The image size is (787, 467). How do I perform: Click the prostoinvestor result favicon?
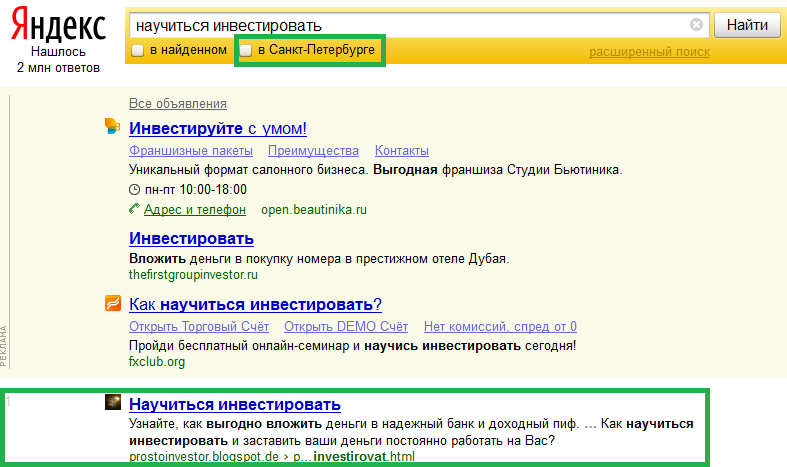coord(113,402)
